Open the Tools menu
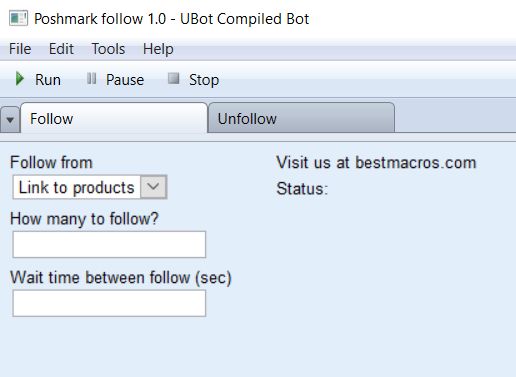This screenshot has height=377, width=516. [x=108, y=49]
